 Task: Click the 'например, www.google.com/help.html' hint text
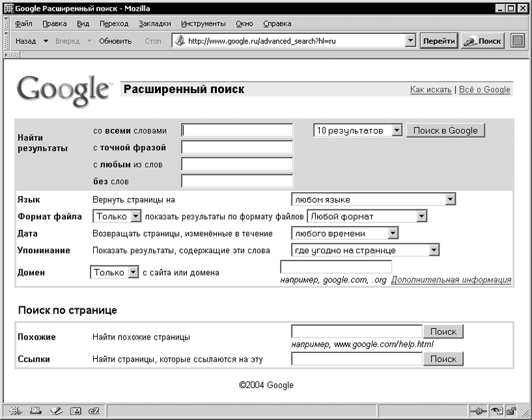click(x=362, y=344)
